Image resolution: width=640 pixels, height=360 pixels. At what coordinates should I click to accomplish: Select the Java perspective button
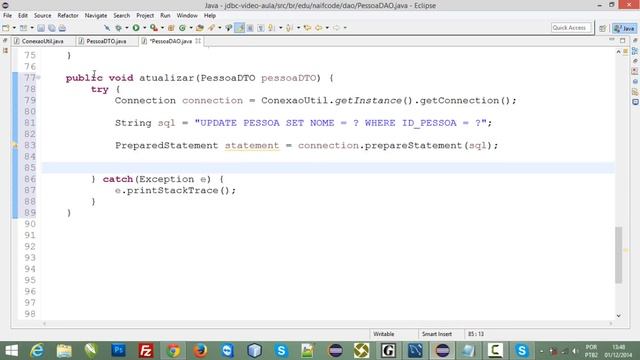[624, 28]
